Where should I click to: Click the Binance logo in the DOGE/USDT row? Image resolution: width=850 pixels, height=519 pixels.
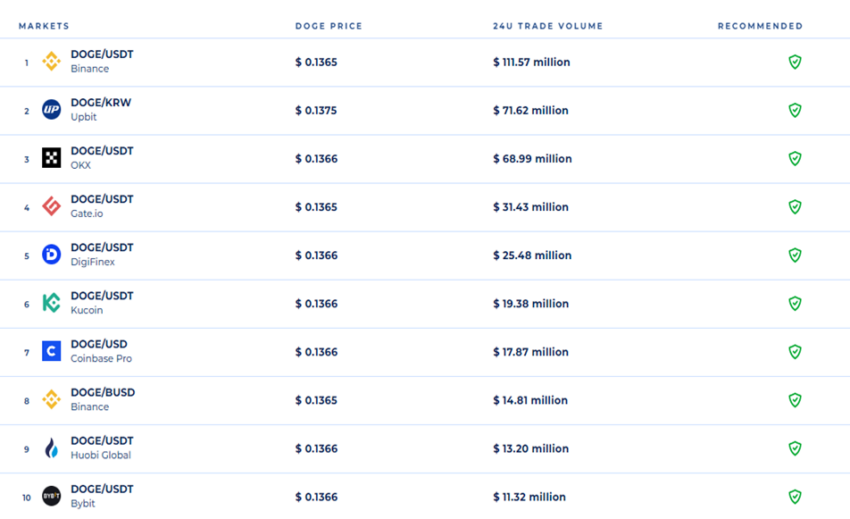(x=51, y=62)
